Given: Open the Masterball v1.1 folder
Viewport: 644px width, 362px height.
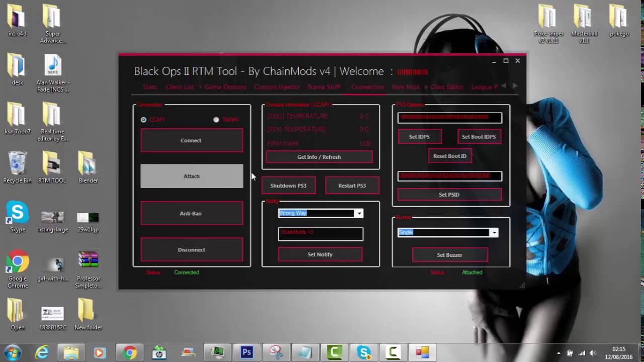Looking at the screenshot, I should [x=584, y=24].
